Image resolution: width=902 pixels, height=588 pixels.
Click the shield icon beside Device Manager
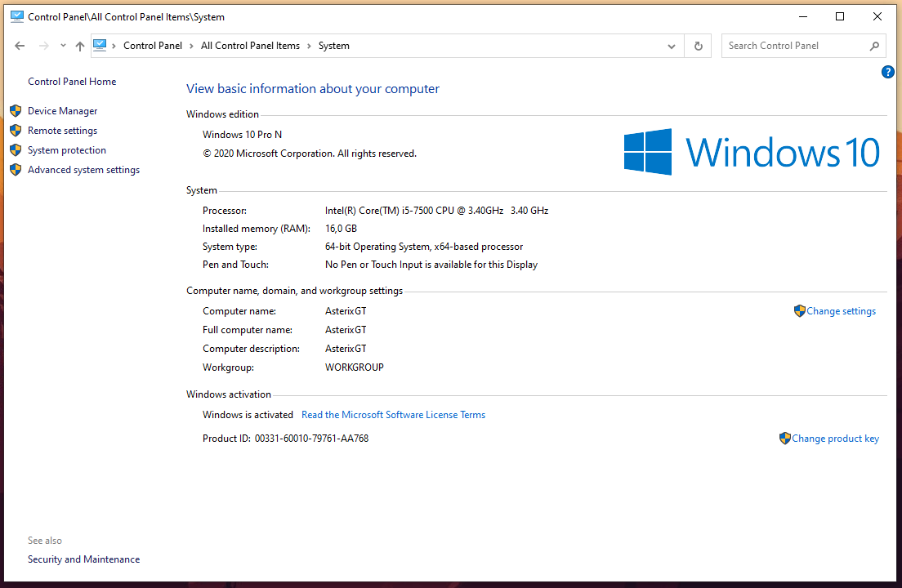(x=16, y=111)
